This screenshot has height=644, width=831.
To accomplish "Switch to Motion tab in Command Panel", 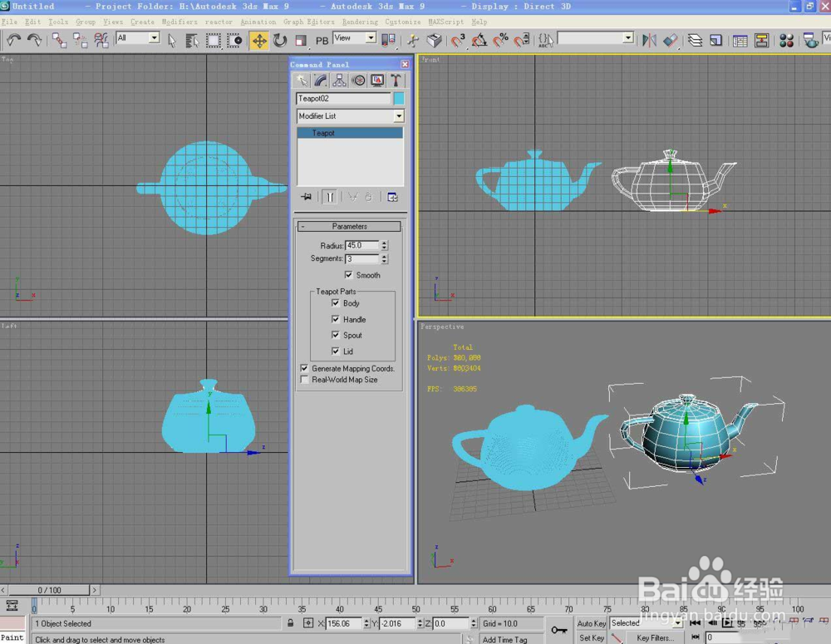I will point(359,81).
